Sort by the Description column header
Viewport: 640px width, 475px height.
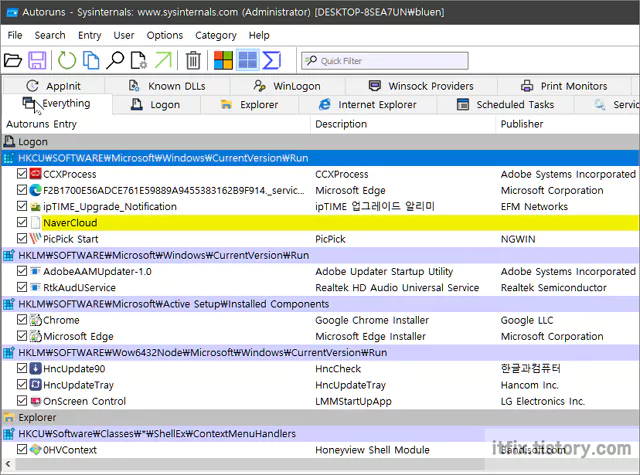(403, 124)
